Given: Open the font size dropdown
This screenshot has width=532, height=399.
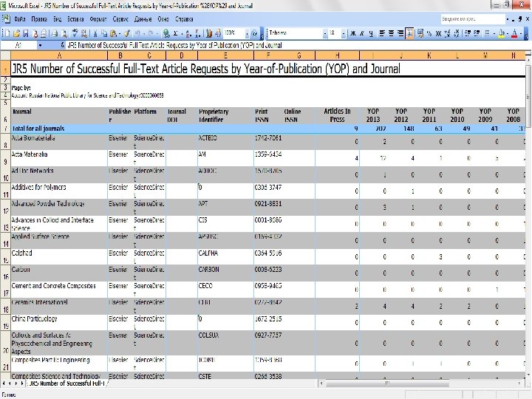Looking at the screenshot, I should (x=344, y=33).
